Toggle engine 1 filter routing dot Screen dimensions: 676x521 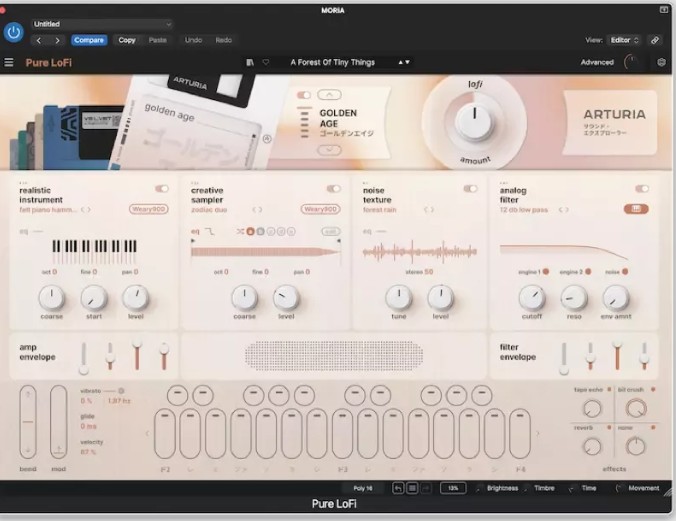pyautogui.click(x=546, y=272)
